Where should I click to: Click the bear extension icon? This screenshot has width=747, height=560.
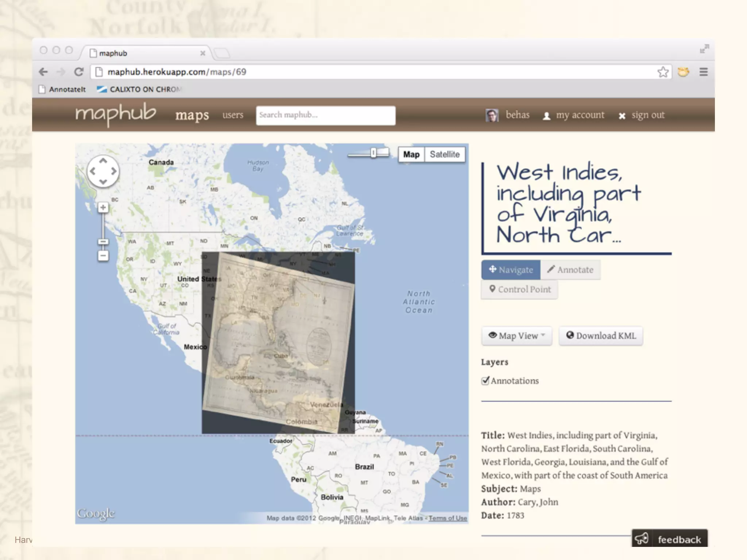click(683, 72)
